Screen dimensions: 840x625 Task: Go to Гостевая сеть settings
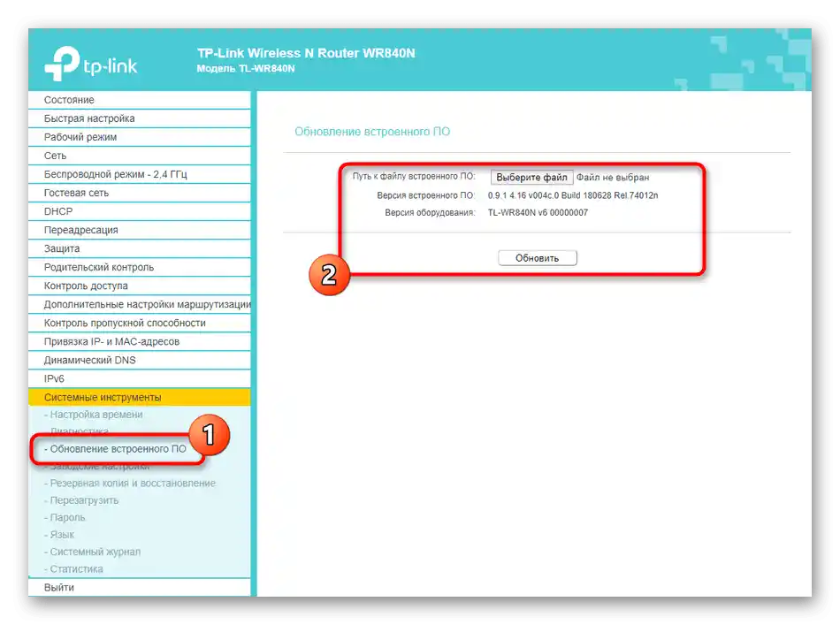click(140, 193)
